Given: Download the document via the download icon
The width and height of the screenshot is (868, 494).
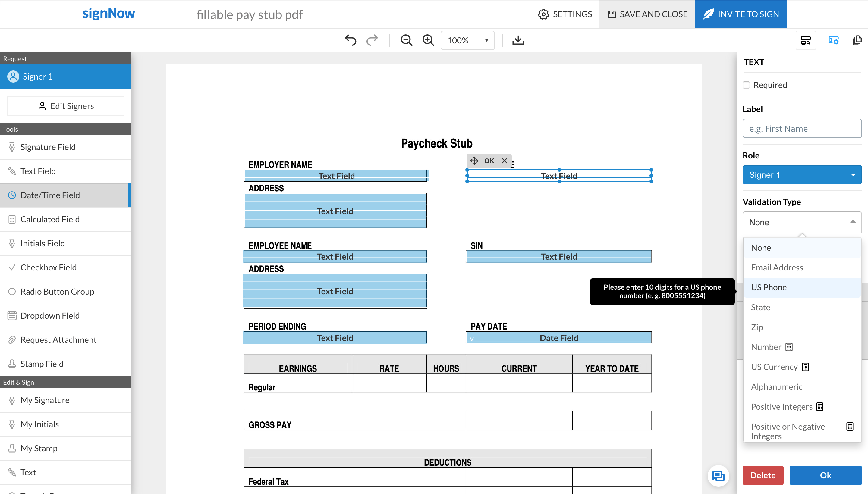Looking at the screenshot, I should [x=517, y=40].
